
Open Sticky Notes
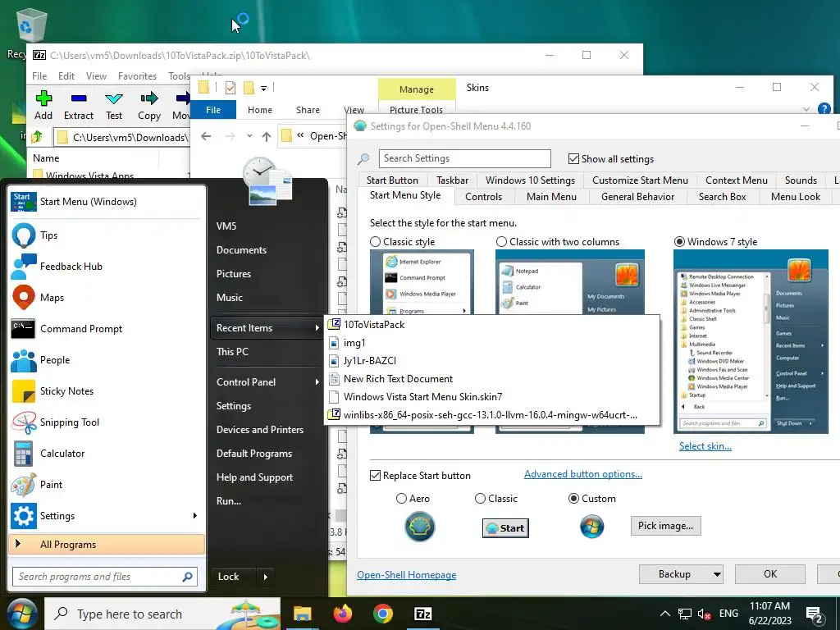click(x=106, y=391)
